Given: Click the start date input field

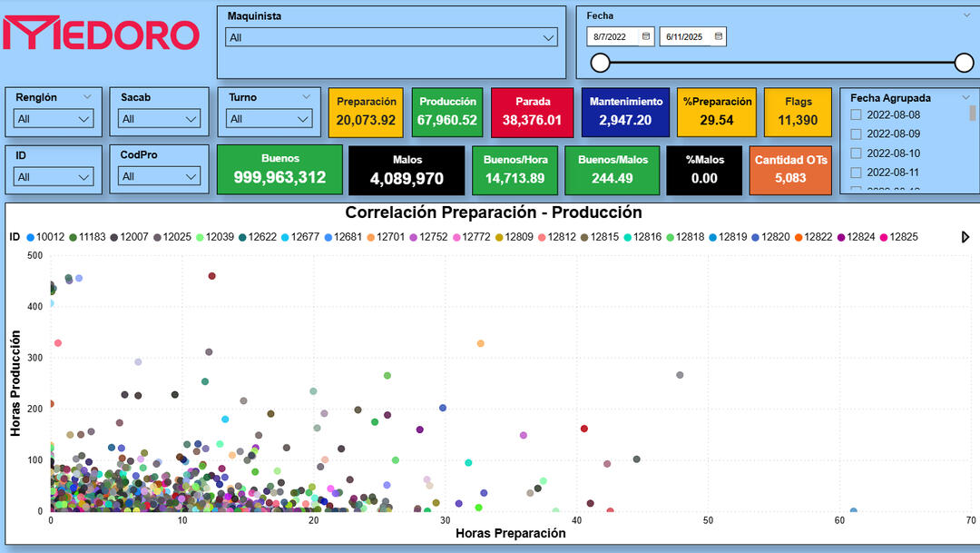Looking at the screenshot, I should tap(614, 37).
